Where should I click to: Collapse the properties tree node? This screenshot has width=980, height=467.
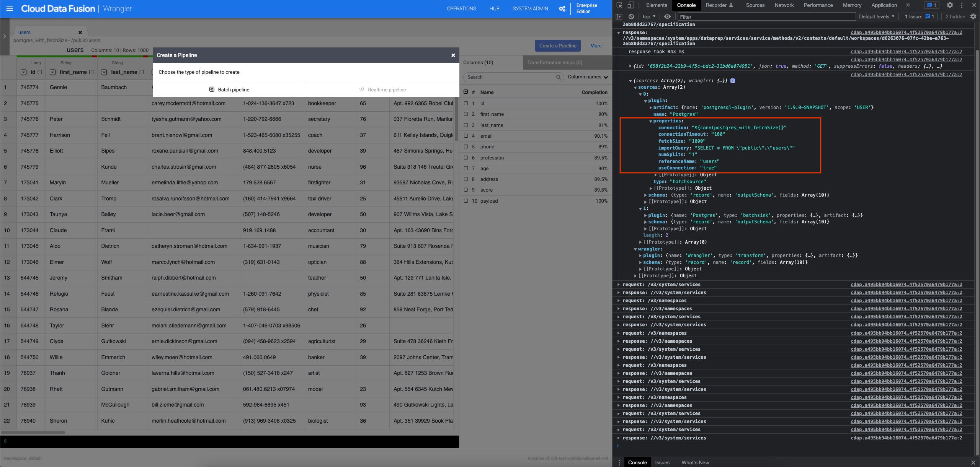650,121
